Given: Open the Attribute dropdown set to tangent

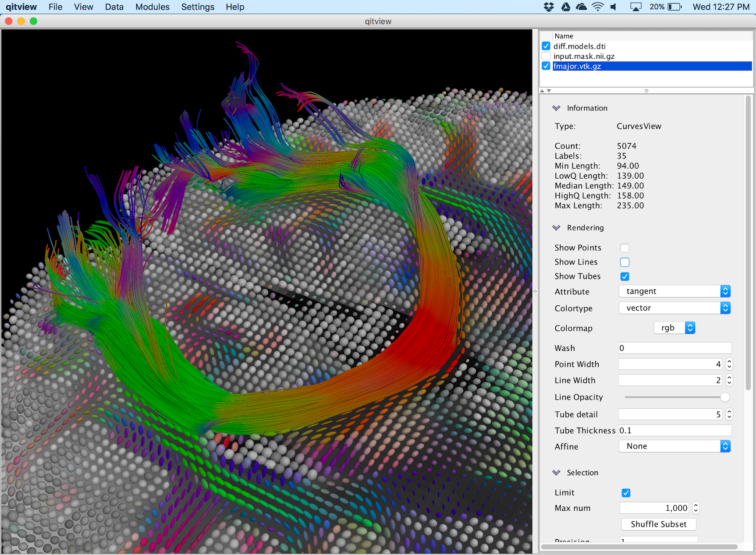Looking at the screenshot, I should [674, 291].
